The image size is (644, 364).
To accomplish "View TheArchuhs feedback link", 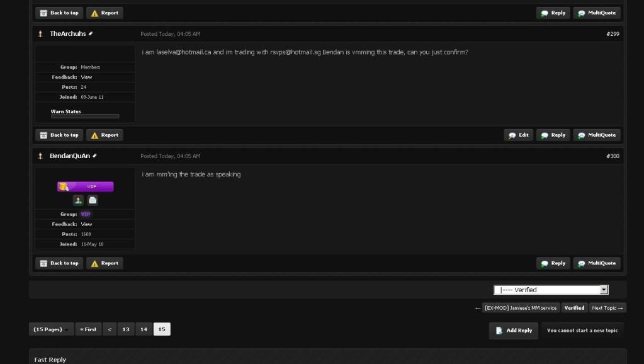I will pyautogui.click(x=86, y=77).
